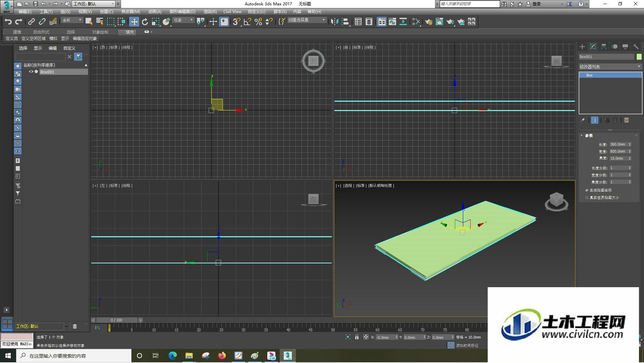Activate the Select and Scale tool
Viewport: 644px width, 363px height.
155,22
